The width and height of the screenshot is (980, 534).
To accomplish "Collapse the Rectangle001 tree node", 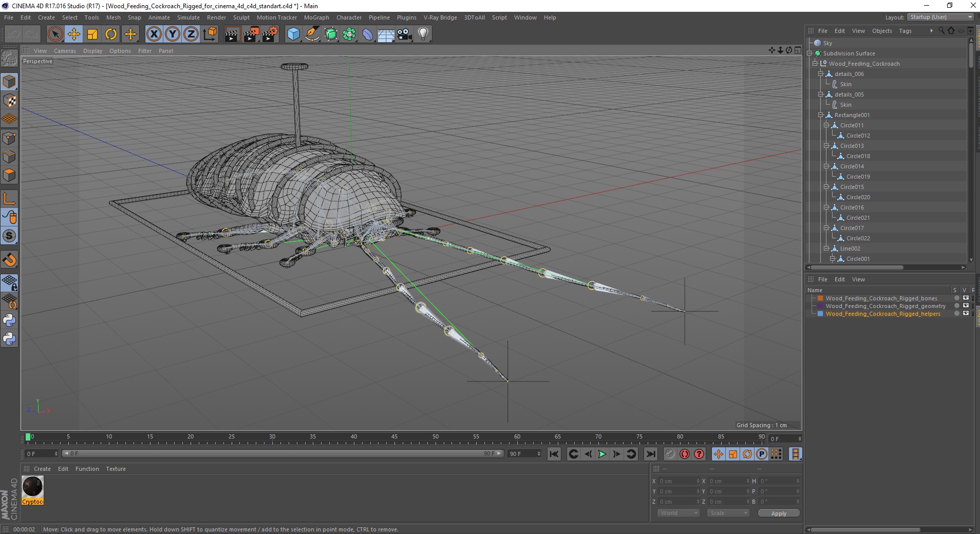I will [821, 115].
